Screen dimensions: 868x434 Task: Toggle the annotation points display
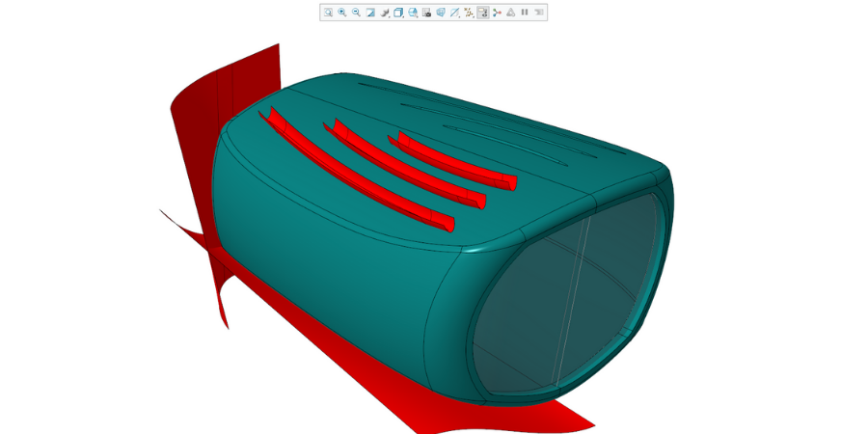[x=469, y=13]
